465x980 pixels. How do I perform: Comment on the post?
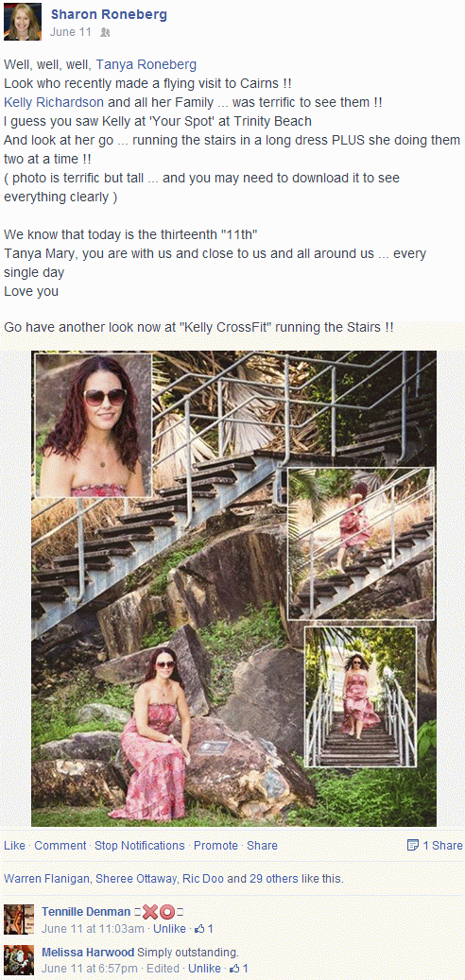(x=60, y=846)
